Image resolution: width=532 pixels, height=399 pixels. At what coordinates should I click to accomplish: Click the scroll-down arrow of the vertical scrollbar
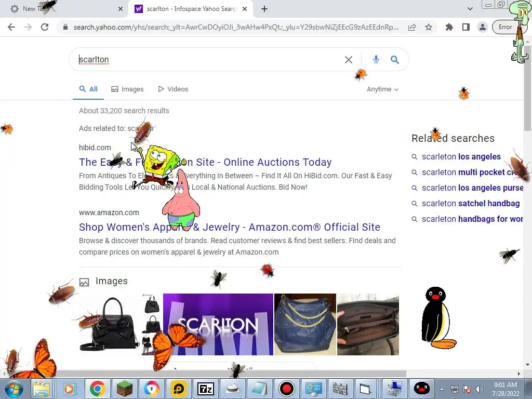tap(527, 365)
